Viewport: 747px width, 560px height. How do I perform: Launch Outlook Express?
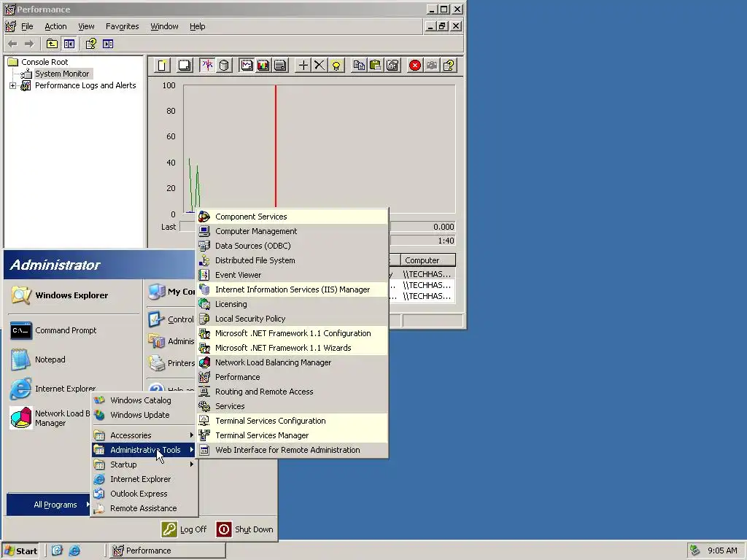pyautogui.click(x=144, y=494)
